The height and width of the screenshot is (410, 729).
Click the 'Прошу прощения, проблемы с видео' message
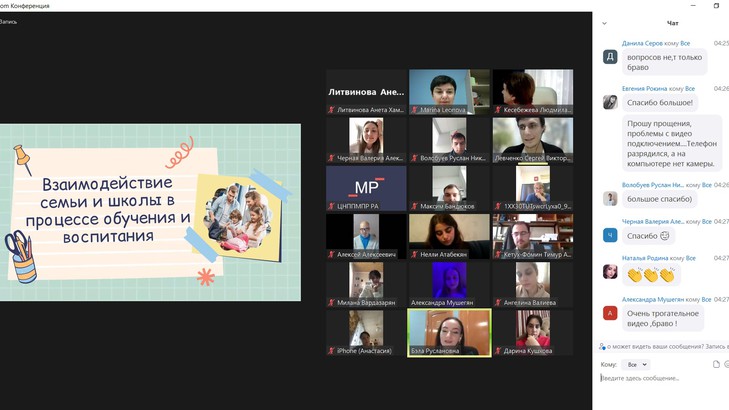(672, 144)
